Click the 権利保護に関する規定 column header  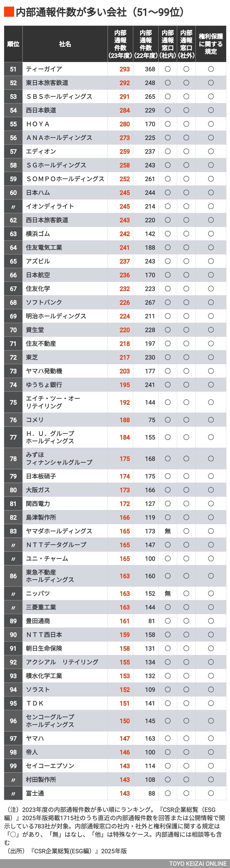coord(210,44)
